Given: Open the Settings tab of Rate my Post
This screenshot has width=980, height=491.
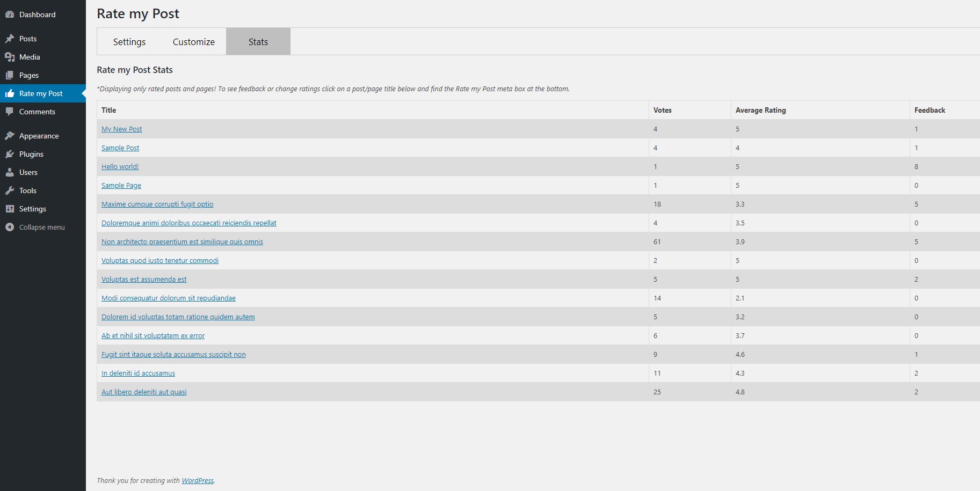Looking at the screenshot, I should tap(129, 42).
